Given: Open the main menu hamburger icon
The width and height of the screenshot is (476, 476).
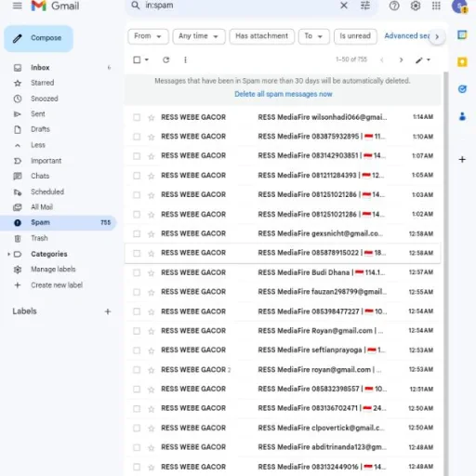Looking at the screenshot, I should (18, 6).
